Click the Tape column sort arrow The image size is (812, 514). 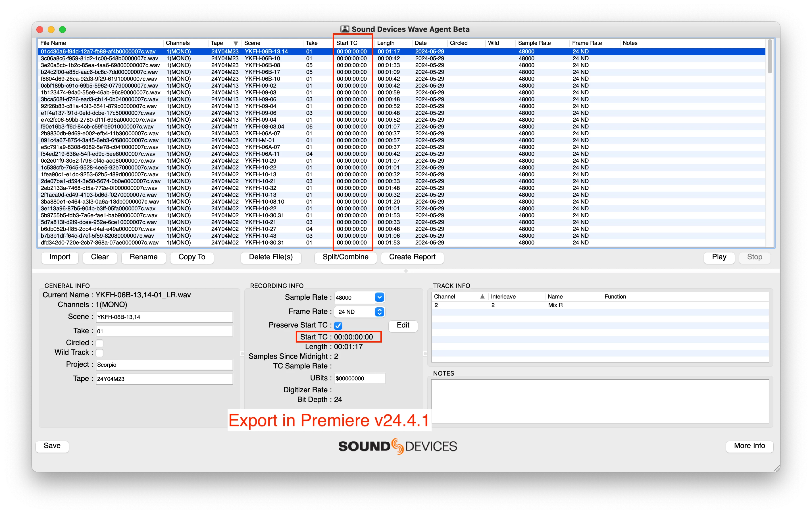(x=236, y=43)
